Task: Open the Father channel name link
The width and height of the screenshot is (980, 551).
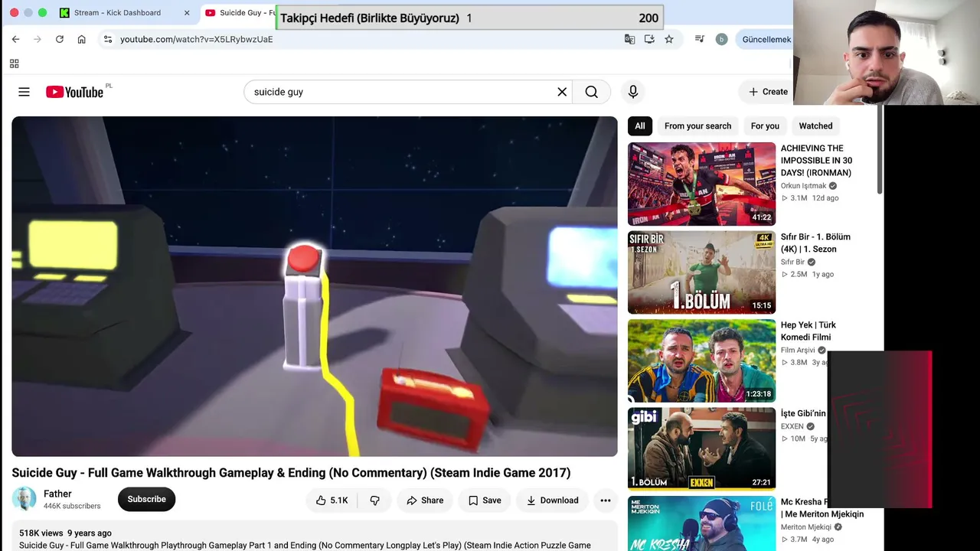Action: (x=57, y=494)
